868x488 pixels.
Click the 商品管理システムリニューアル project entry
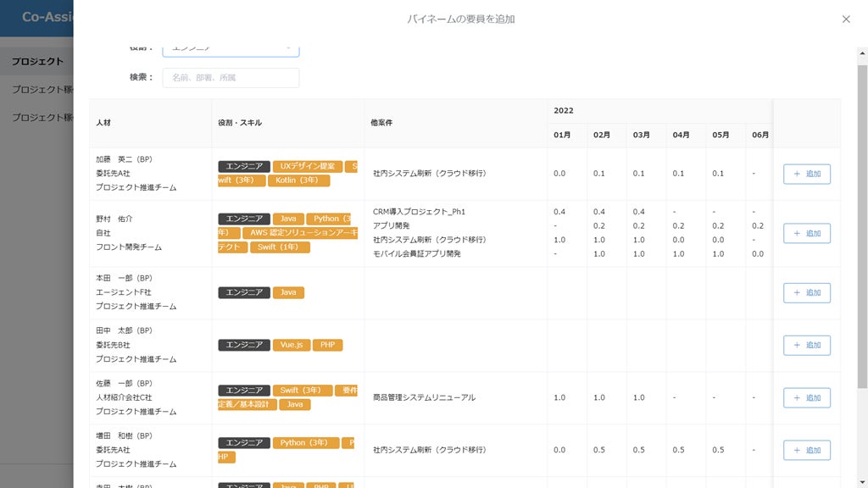[x=424, y=397]
